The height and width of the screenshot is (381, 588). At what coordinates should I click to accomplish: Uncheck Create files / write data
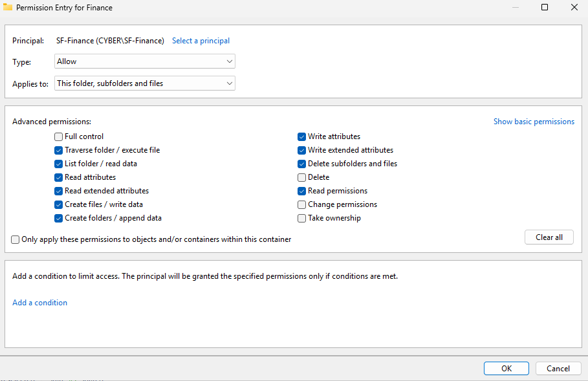pyautogui.click(x=59, y=204)
